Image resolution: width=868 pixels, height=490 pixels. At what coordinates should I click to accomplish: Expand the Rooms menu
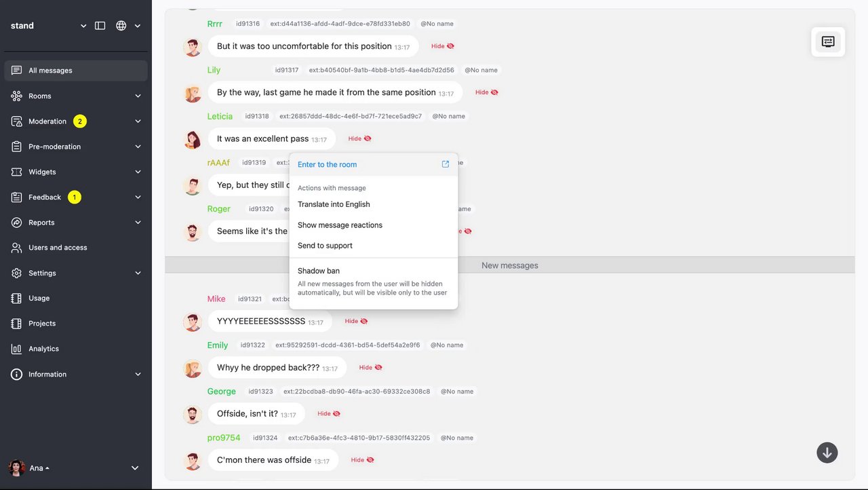(x=76, y=96)
